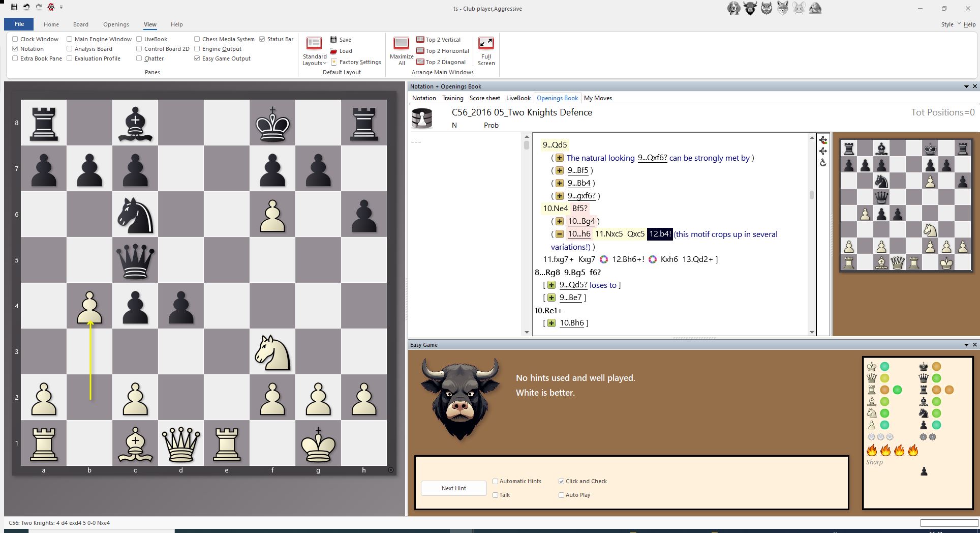Open the Openings ribbon tab

pos(116,24)
